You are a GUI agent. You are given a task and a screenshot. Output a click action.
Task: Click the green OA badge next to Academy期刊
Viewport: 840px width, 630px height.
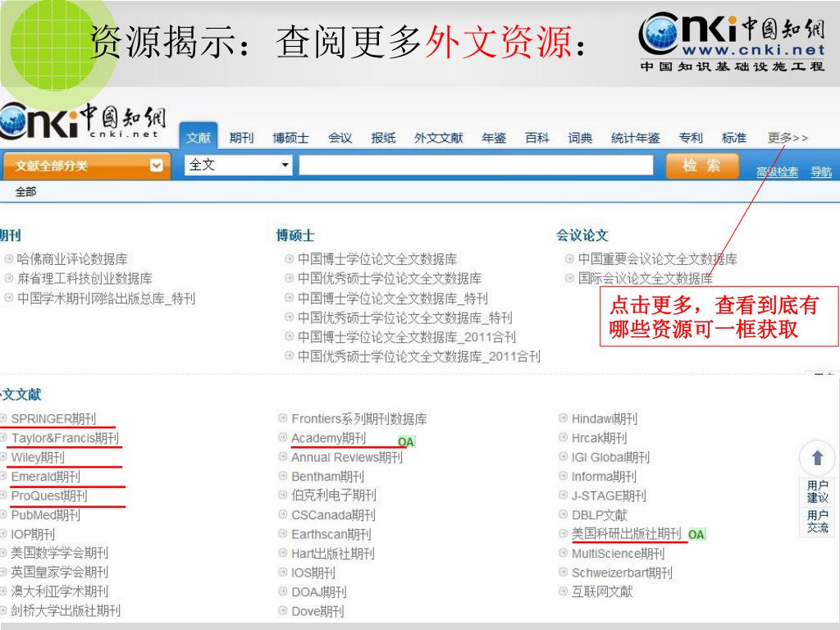(406, 442)
